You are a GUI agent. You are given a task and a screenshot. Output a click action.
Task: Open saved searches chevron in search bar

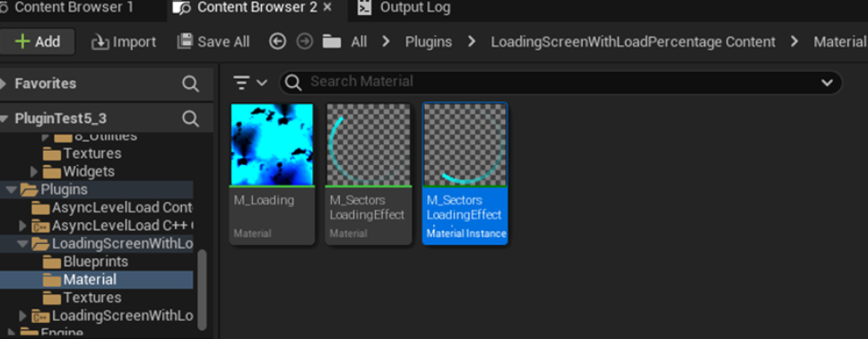tap(827, 83)
